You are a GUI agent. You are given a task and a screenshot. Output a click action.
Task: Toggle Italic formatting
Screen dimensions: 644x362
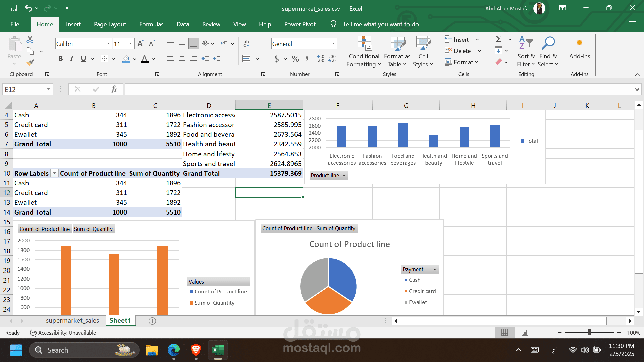coord(72,59)
